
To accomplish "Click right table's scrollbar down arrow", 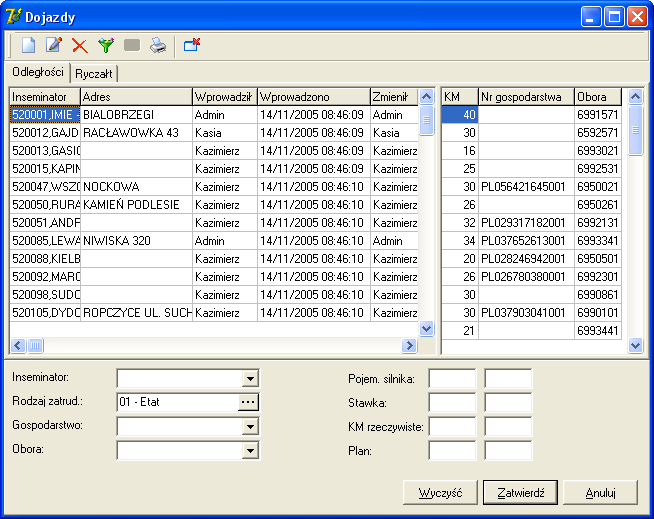I will point(635,345).
